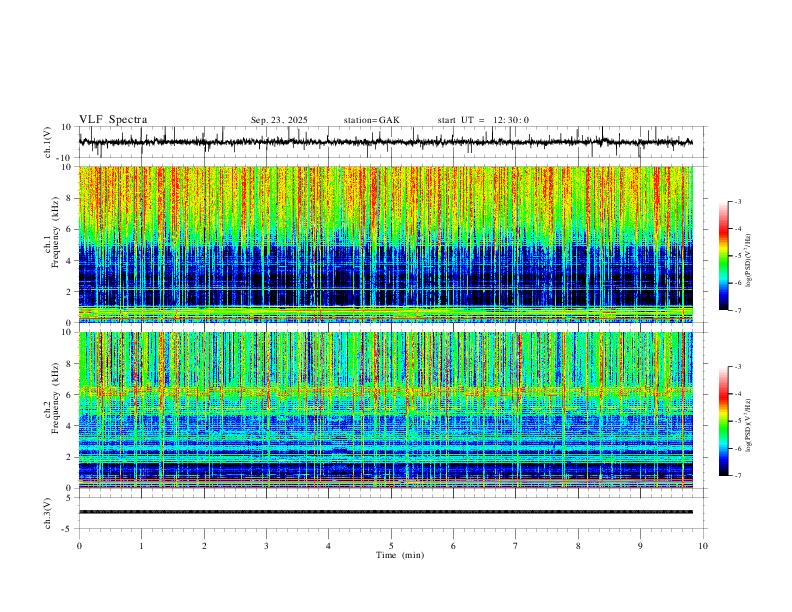Click the "station=GAK" header label
Screen dimensions: 792x612
pos(371,120)
